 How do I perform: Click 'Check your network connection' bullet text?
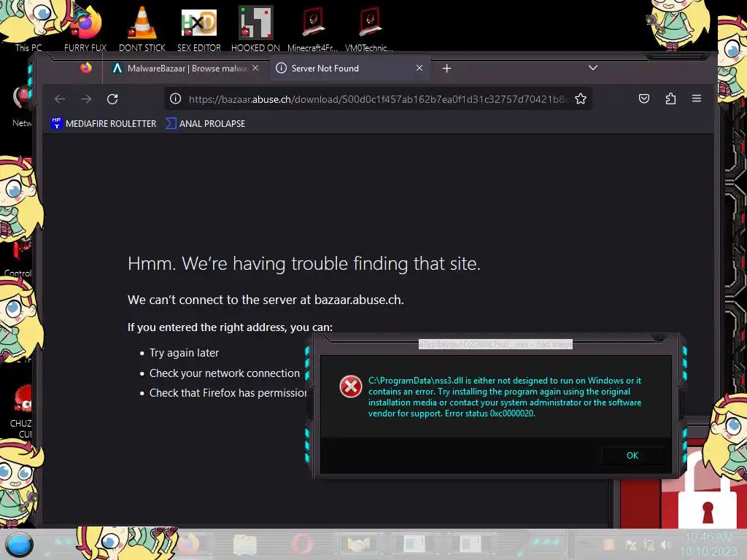coord(225,373)
